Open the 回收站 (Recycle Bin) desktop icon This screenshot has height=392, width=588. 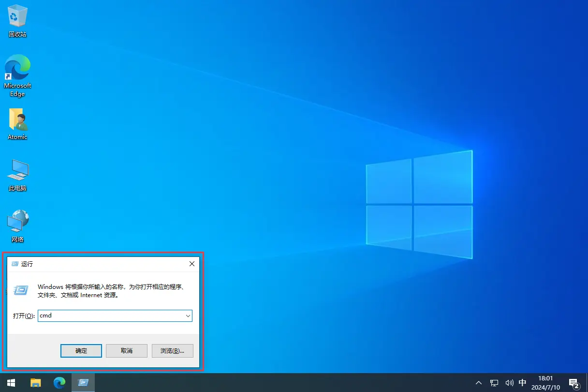pos(17,19)
